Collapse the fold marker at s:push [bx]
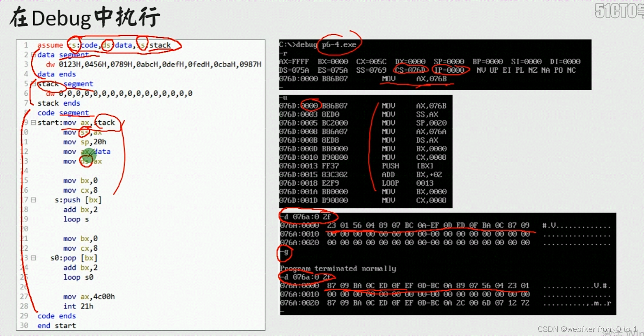 [x=33, y=200]
